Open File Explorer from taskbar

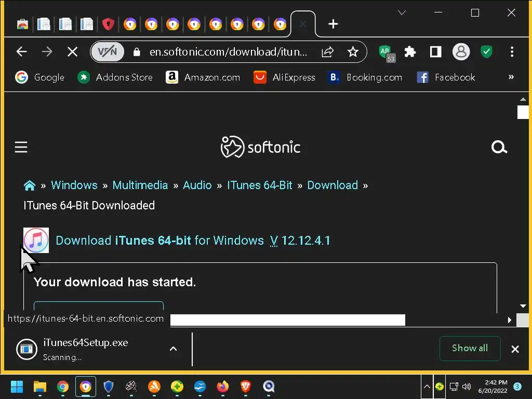(39, 387)
